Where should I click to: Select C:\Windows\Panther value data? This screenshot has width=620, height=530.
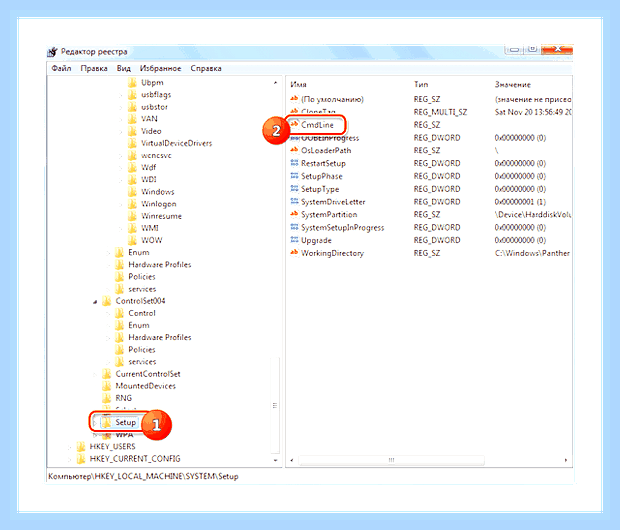coord(532,253)
